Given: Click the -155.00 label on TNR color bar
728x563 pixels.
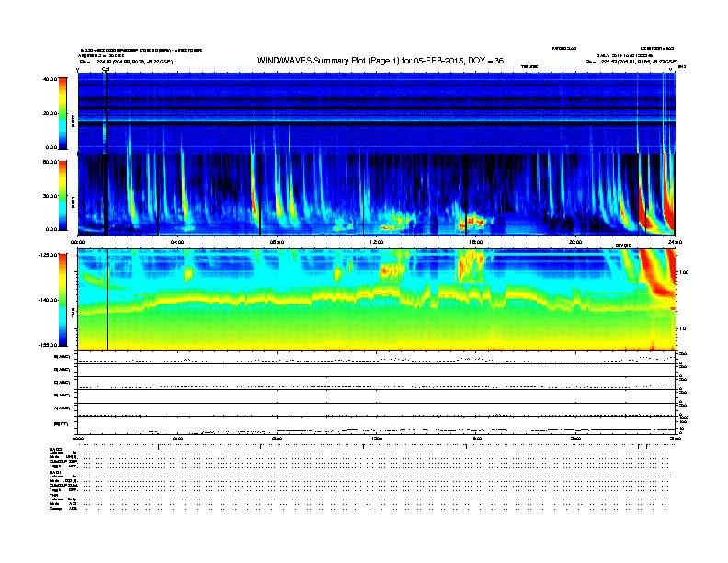Looking at the screenshot, I should [x=49, y=345].
